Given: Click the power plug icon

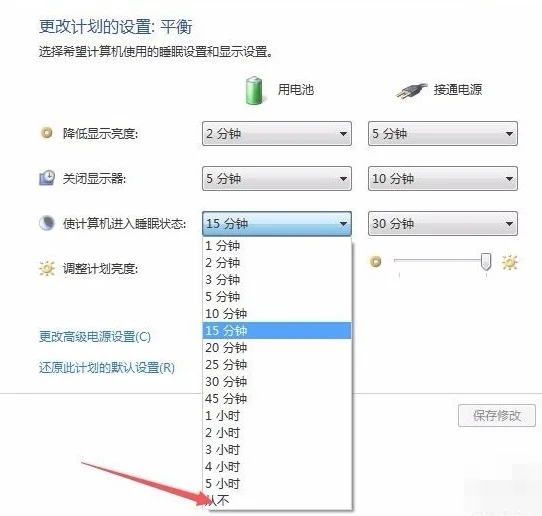Looking at the screenshot, I should tap(411, 91).
